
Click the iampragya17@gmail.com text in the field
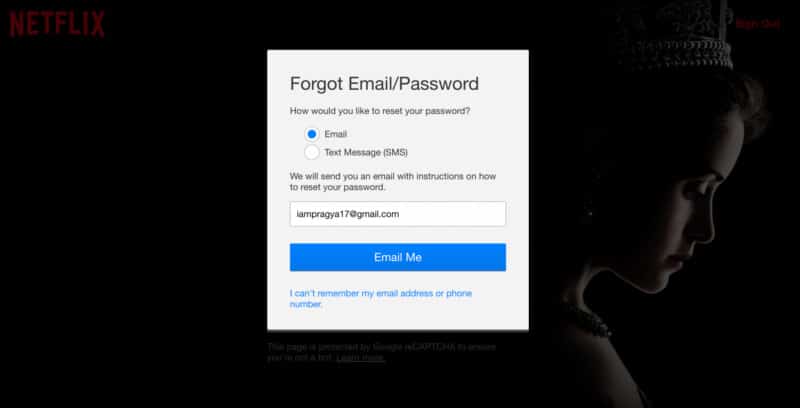point(347,214)
